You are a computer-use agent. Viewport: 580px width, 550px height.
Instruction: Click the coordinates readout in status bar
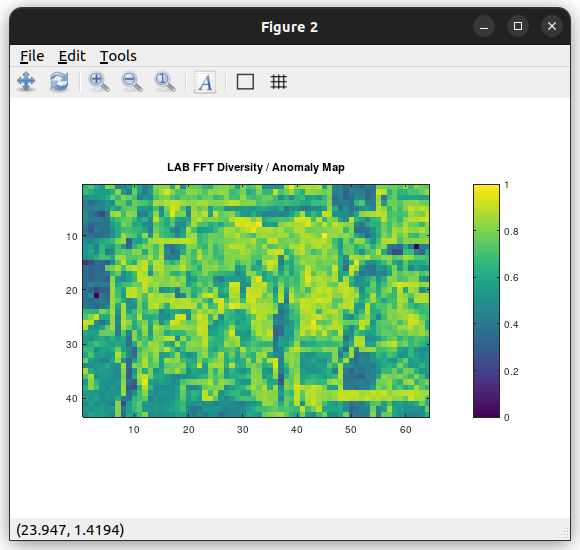tap(70, 530)
